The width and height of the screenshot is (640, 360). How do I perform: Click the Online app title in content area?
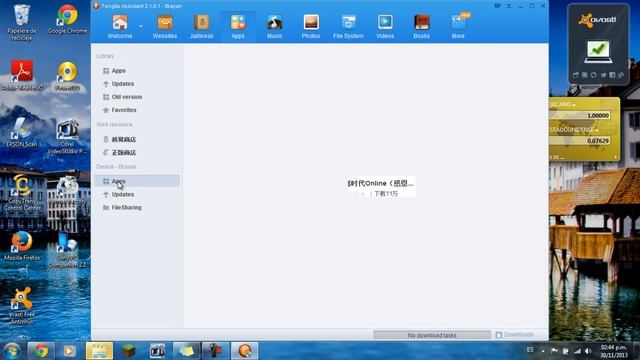tap(381, 183)
